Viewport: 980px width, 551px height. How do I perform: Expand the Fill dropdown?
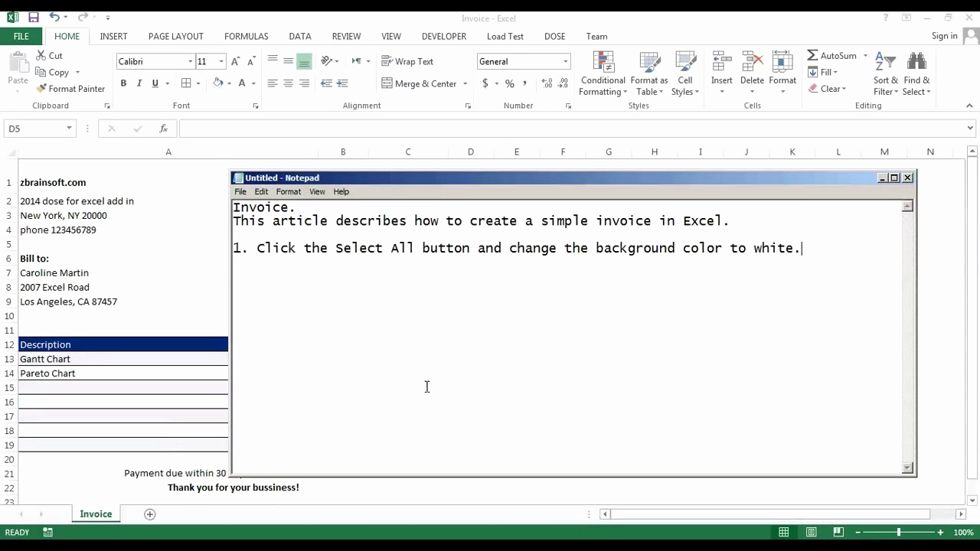point(835,72)
